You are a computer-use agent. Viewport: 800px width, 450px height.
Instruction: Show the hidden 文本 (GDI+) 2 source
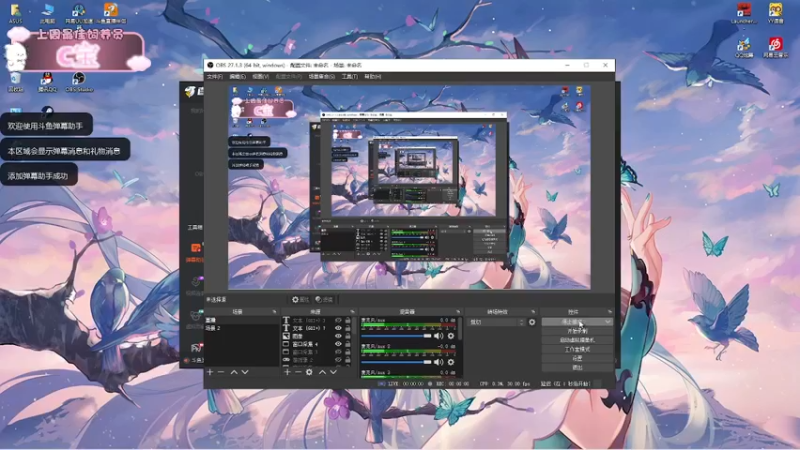pyautogui.click(x=338, y=320)
